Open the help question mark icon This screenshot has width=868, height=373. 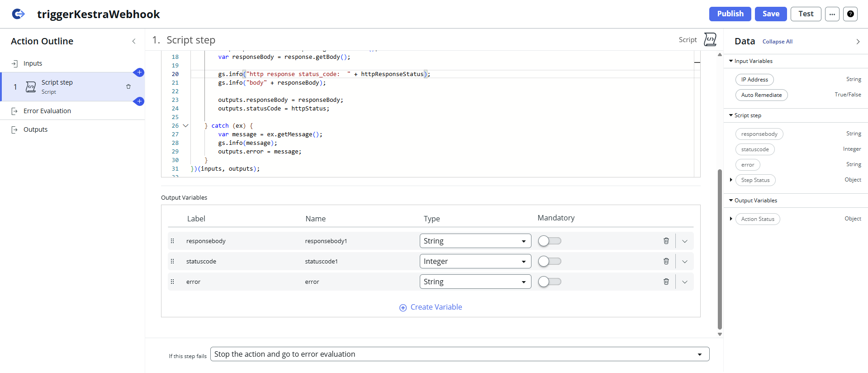(850, 14)
